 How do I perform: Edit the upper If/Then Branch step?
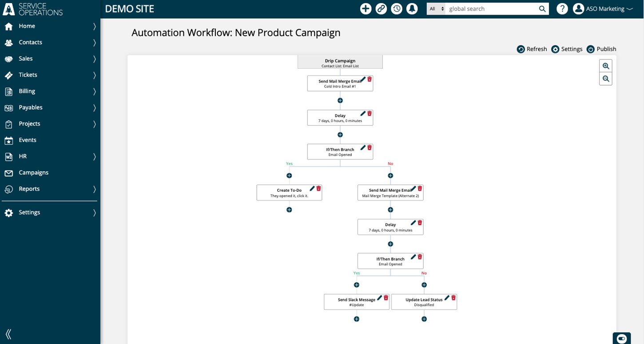pos(363,147)
